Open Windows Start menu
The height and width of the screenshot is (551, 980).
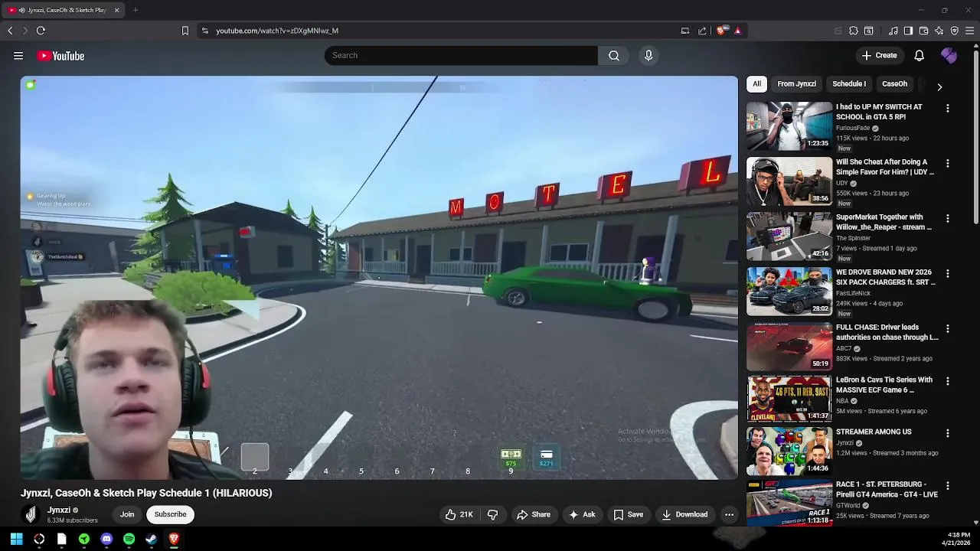16,539
